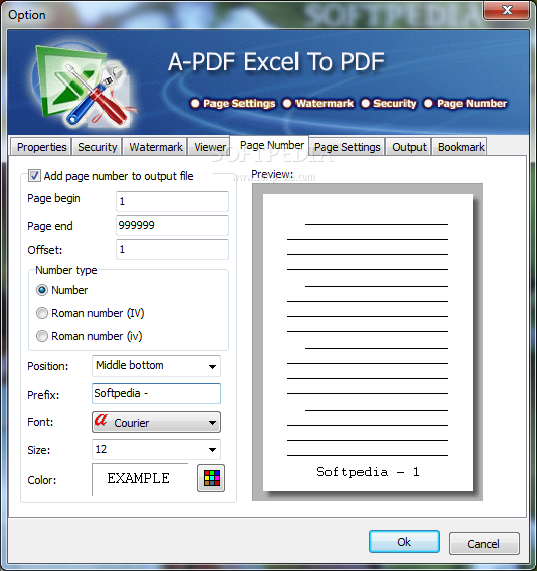The image size is (537, 571).
Task: Click the Page Settings banner link
Action: point(239,103)
